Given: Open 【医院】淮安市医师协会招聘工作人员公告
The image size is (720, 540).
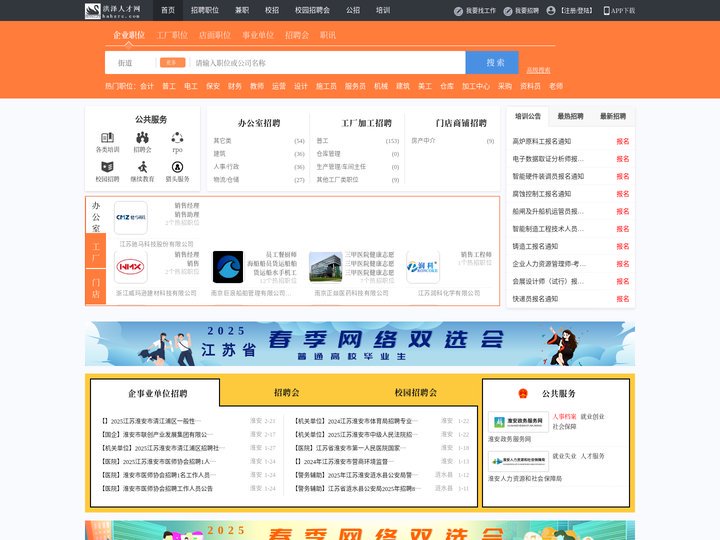Looking at the screenshot, I should pos(157,489).
